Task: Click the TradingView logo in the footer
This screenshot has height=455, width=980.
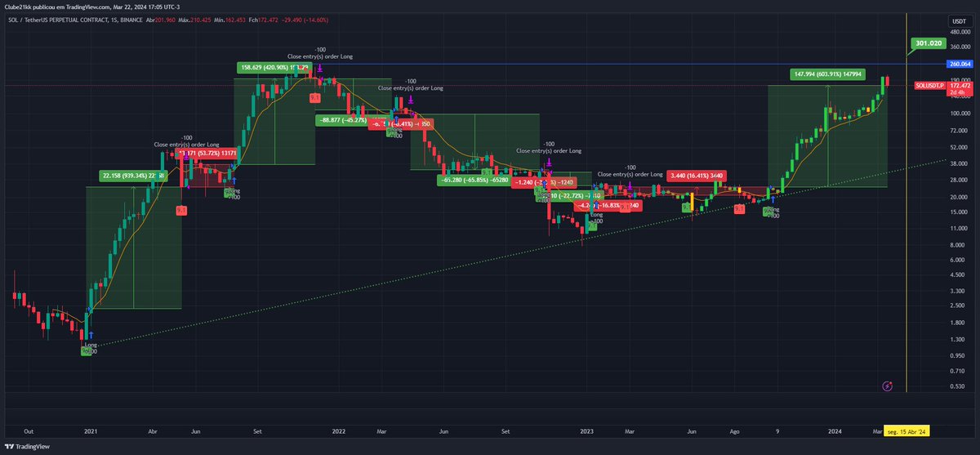Action: click(x=28, y=447)
